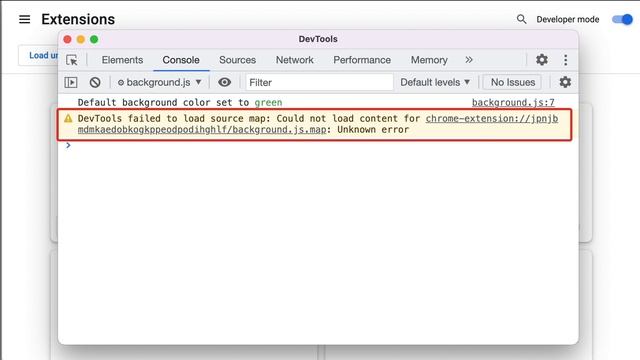This screenshot has width=640, height=360.
Task: Click the Extensions page heading
Action: (78, 19)
